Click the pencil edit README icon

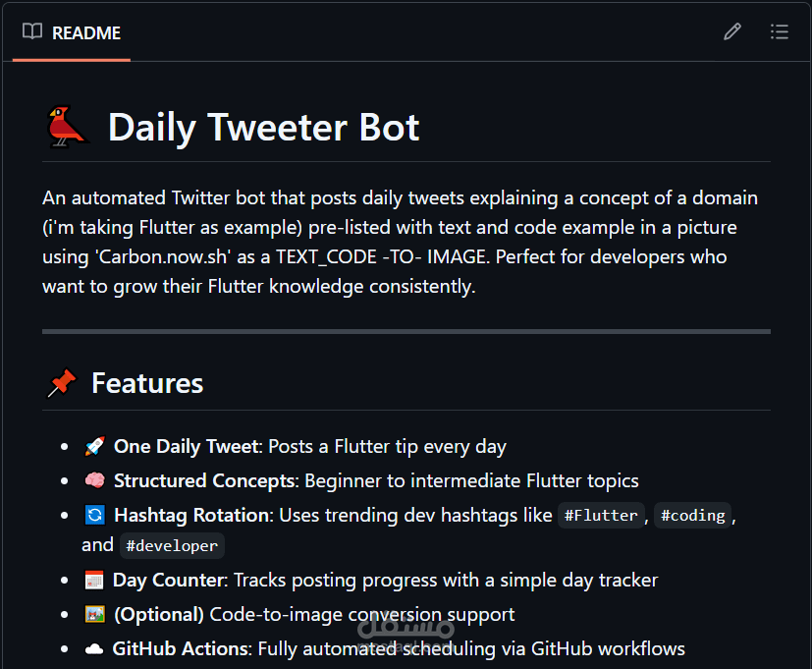731,31
